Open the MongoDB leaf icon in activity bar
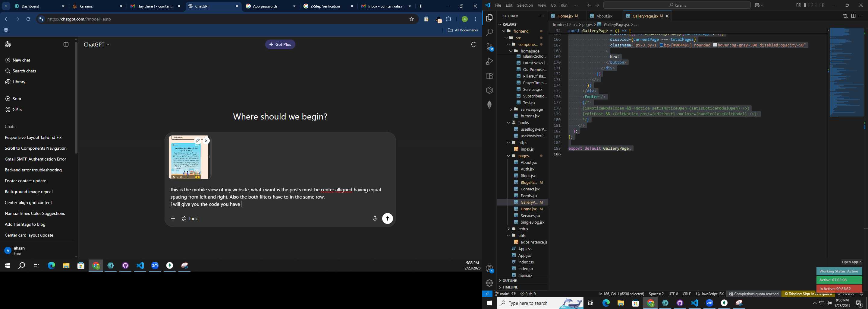Screen dimensions: 868x309 pyautogui.click(x=489, y=105)
